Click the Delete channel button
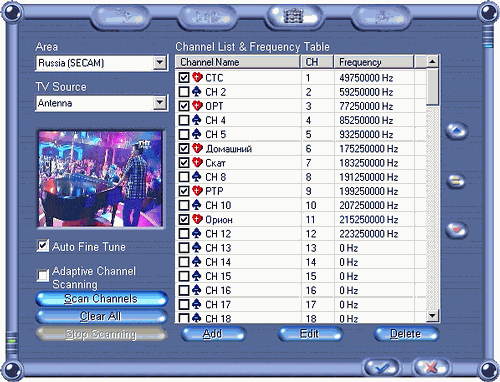Image resolution: width=500 pixels, height=382 pixels. click(x=406, y=334)
